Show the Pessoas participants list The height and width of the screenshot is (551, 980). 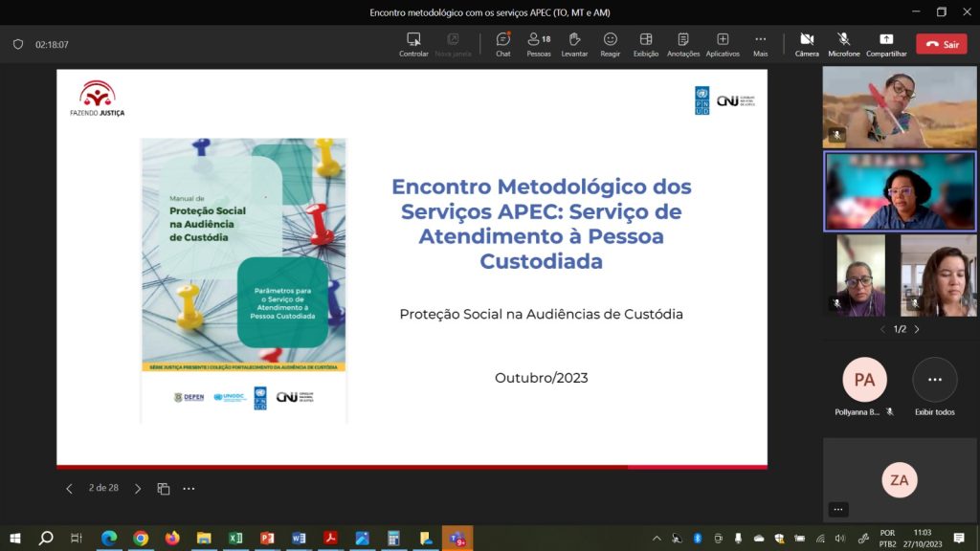click(539, 44)
